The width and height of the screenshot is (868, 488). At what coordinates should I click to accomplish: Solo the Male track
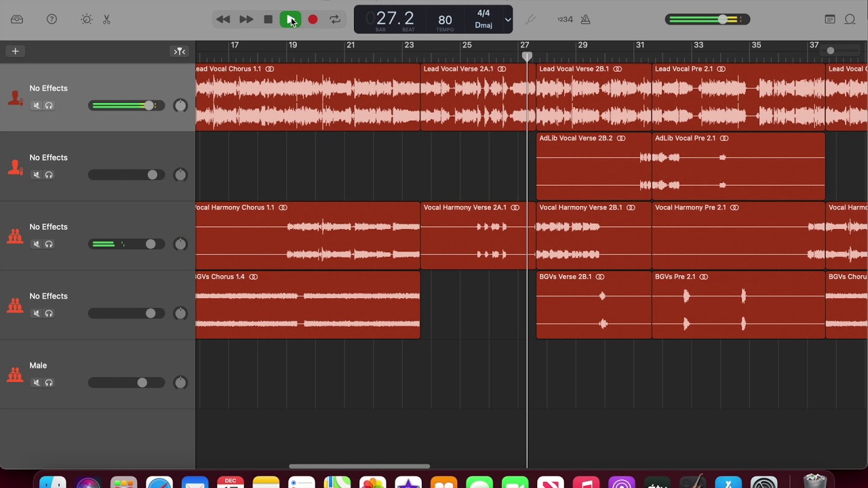[x=49, y=382]
